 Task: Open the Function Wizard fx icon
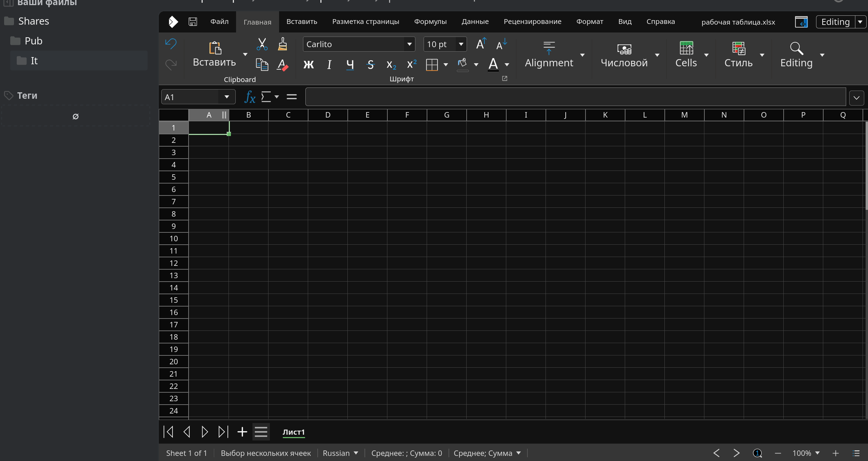click(x=250, y=97)
